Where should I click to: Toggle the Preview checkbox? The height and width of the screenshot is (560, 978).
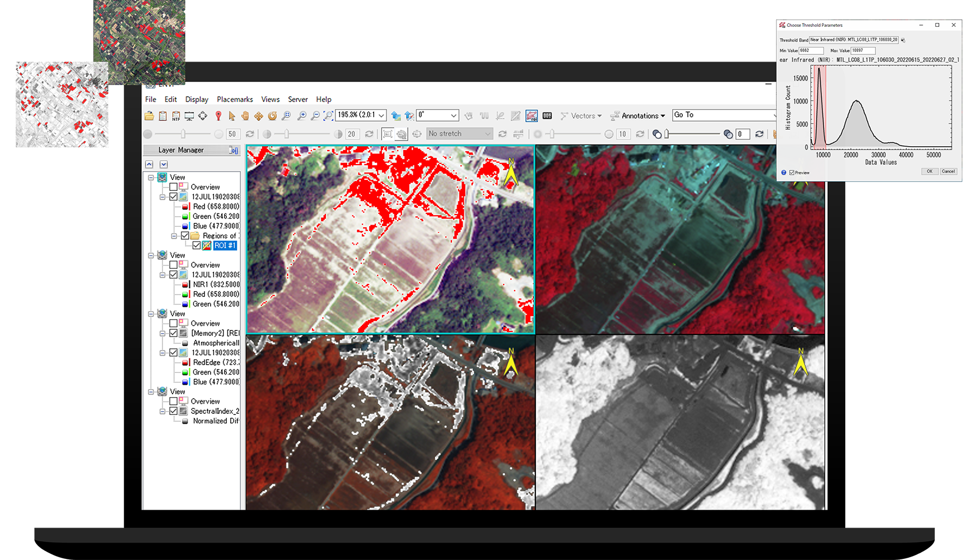point(791,172)
